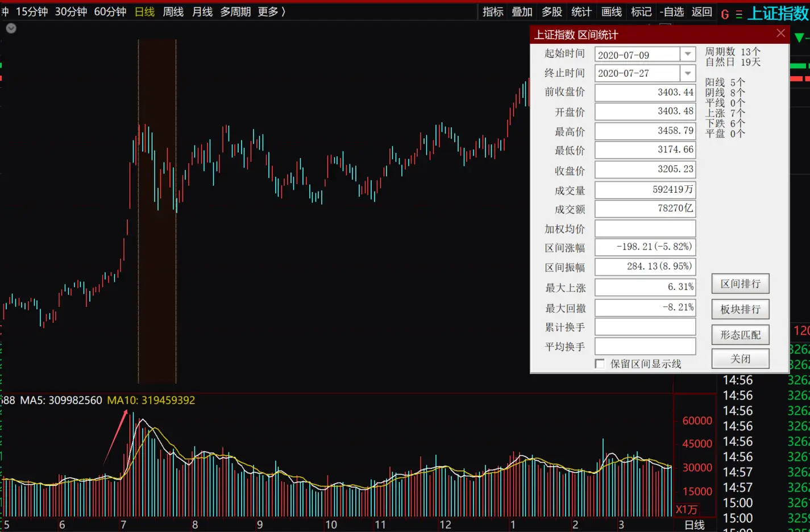Click the 终止时间 date field 2020-07-27
Image resolution: width=810 pixels, height=532 pixels.
pos(637,73)
